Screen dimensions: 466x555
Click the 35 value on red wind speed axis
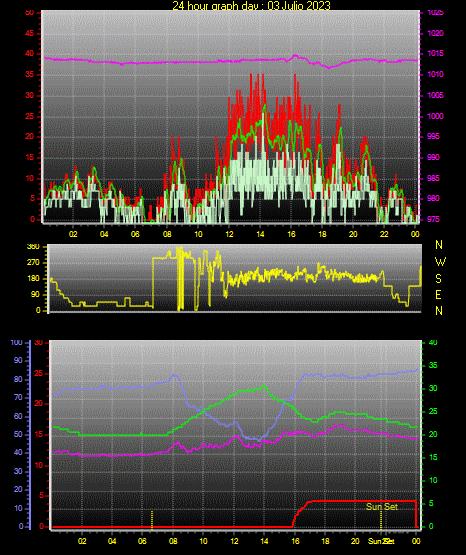pyautogui.click(x=29, y=74)
